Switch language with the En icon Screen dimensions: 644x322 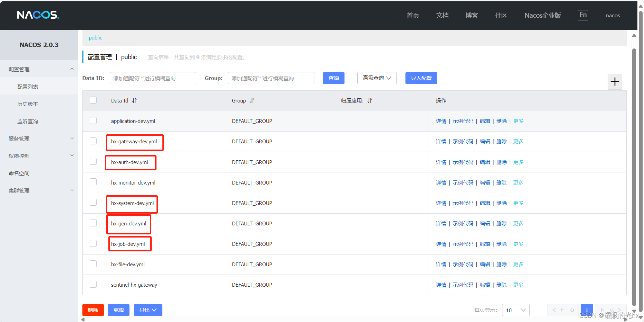coord(583,15)
